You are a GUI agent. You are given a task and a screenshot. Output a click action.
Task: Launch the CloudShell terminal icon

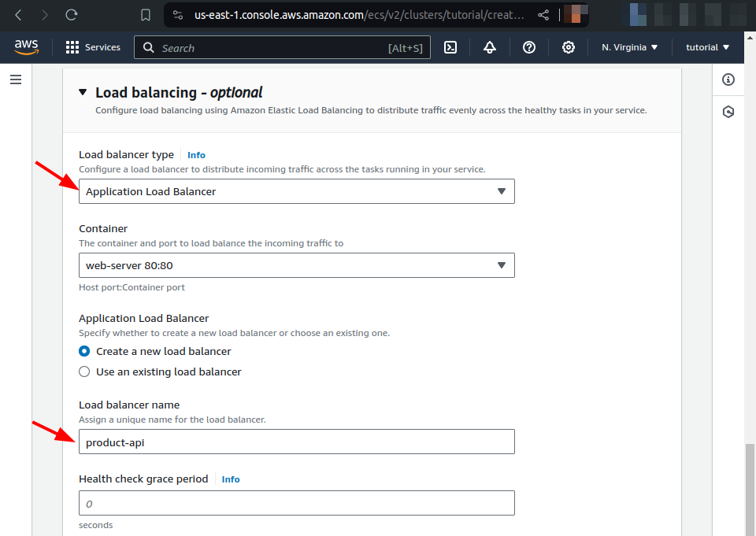point(450,47)
